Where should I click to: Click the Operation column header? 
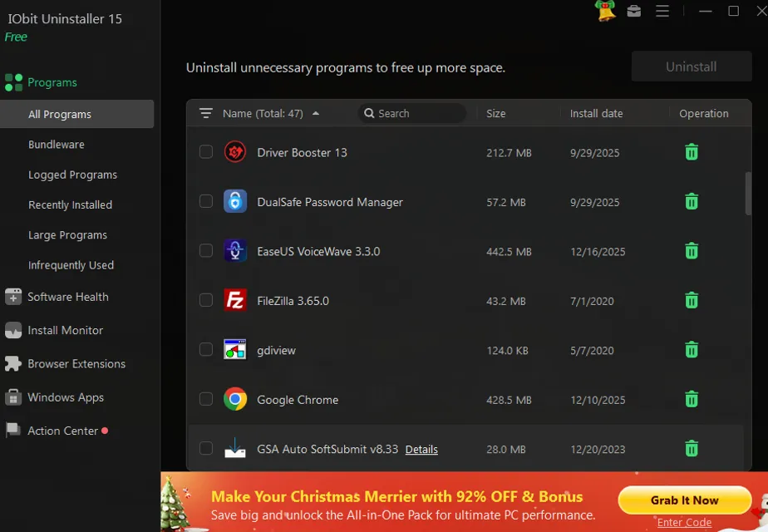pos(703,114)
